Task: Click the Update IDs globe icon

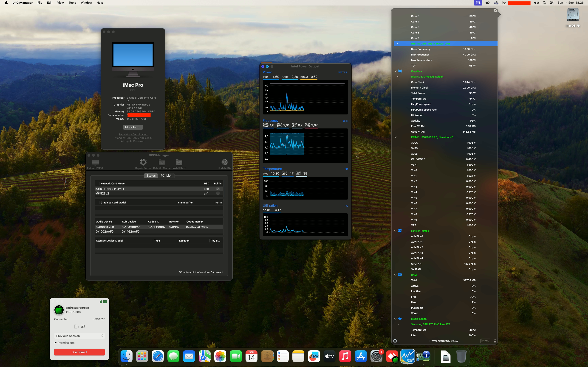Action: (224, 162)
